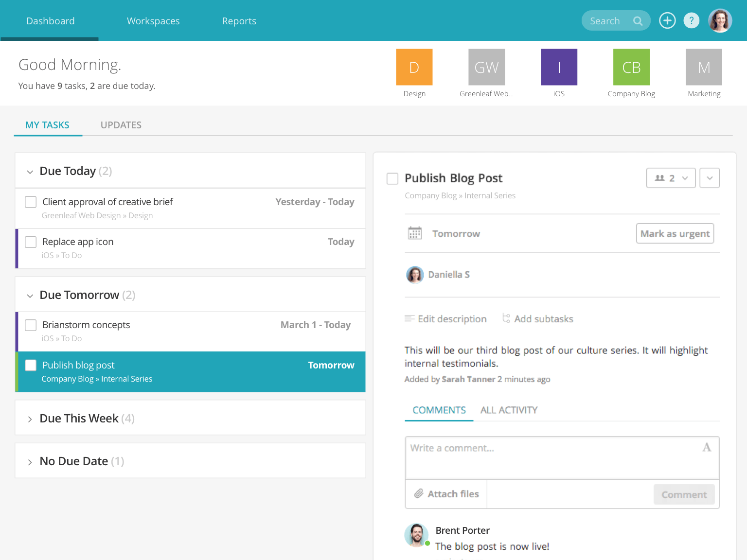
Task: Go to the Dashboard tab
Action: (51, 21)
